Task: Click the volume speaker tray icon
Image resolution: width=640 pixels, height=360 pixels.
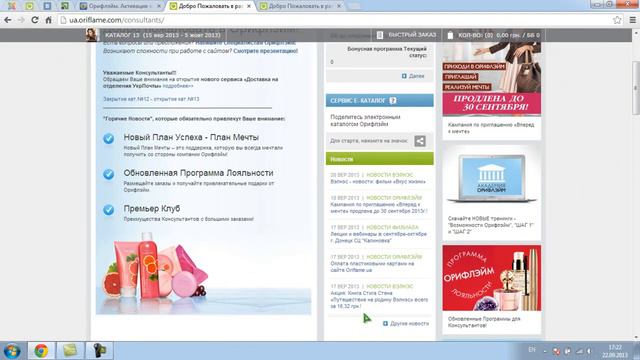Action: [x=589, y=351]
